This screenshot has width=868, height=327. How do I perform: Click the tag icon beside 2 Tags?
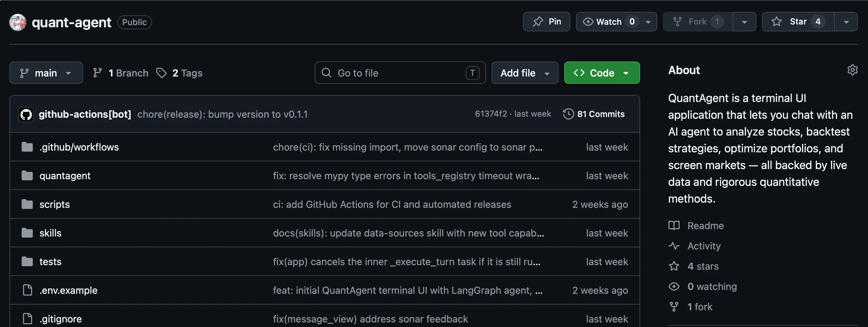click(161, 73)
